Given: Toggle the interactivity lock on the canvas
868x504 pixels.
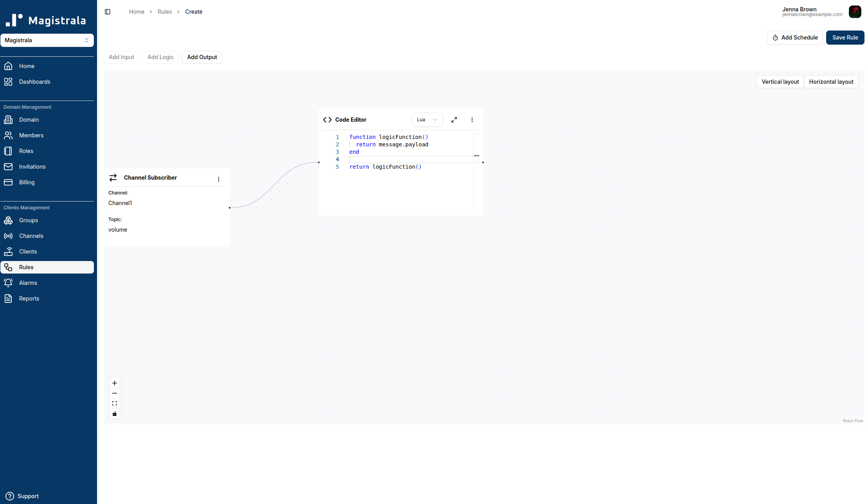Looking at the screenshot, I should (x=114, y=413).
